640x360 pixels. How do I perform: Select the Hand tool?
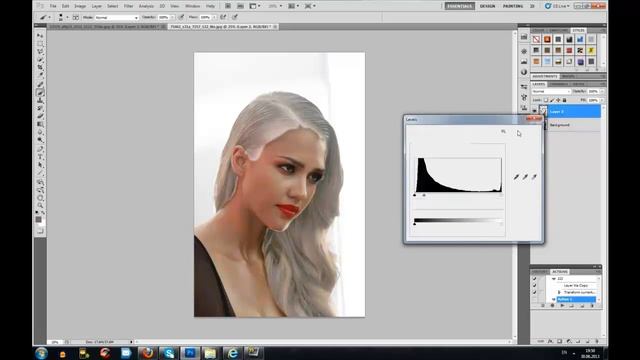[x=40, y=198]
